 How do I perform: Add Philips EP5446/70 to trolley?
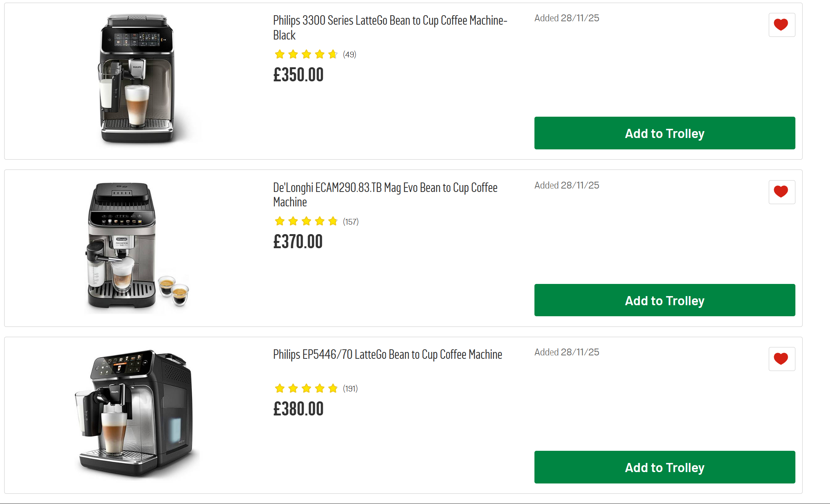point(664,467)
